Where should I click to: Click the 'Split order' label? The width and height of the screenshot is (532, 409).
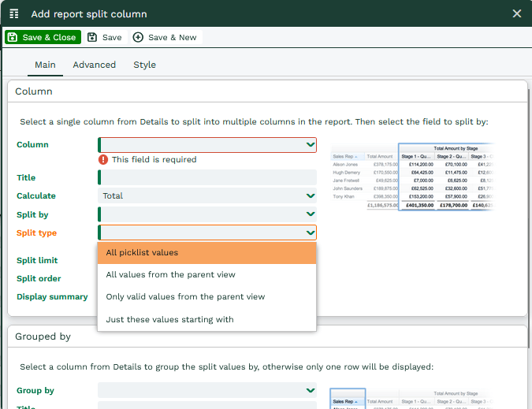(39, 278)
